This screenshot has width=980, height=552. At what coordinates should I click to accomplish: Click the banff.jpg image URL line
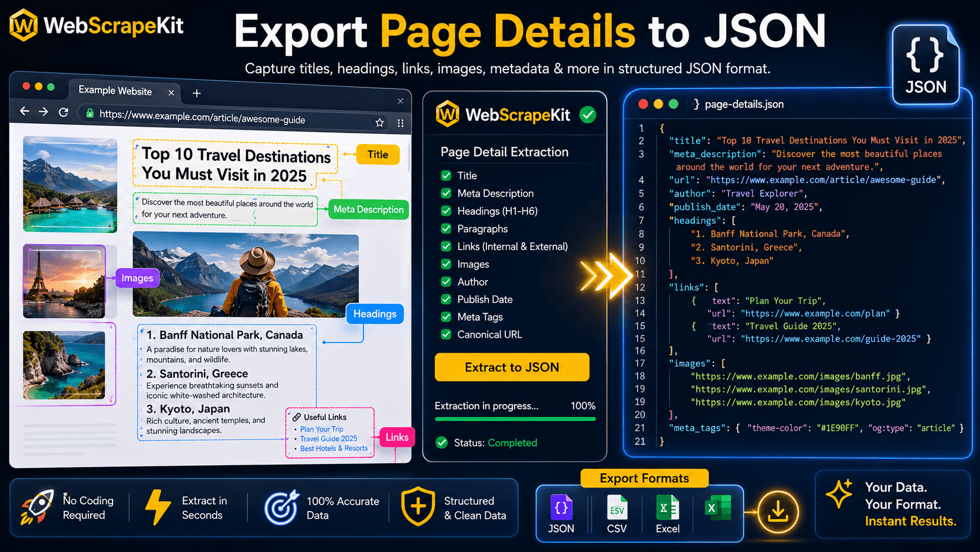(x=800, y=377)
